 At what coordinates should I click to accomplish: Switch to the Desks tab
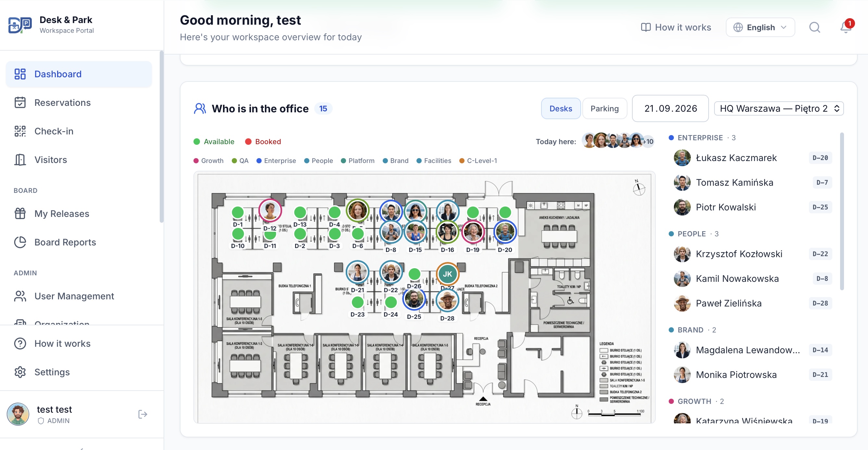point(561,108)
